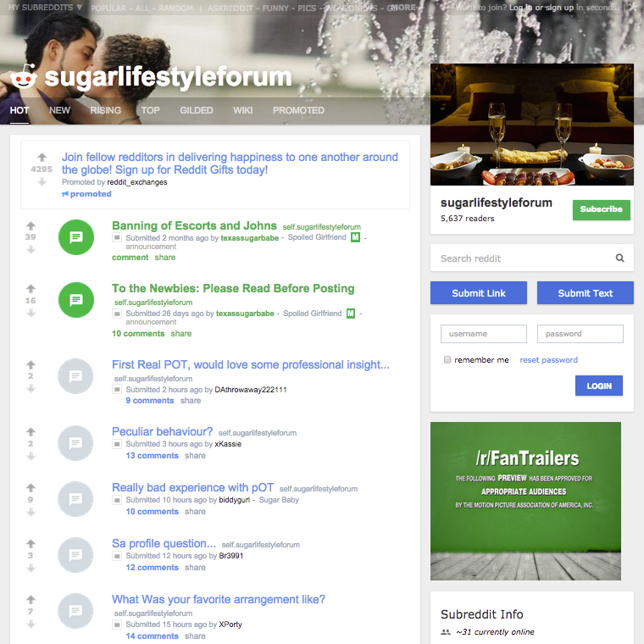Downvote the Really bad experience with pOT post
Image resolution: width=644 pixels, height=644 pixels.
click(x=31, y=512)
